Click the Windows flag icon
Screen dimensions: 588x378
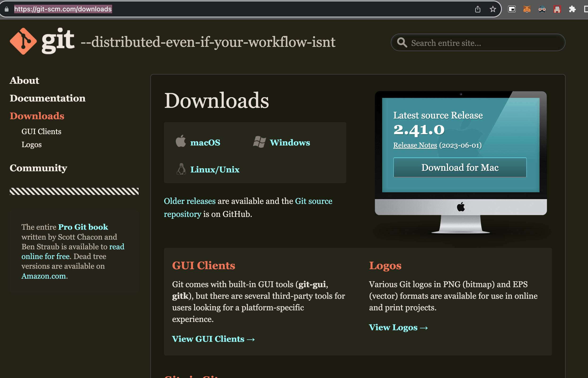pos(259,142)
